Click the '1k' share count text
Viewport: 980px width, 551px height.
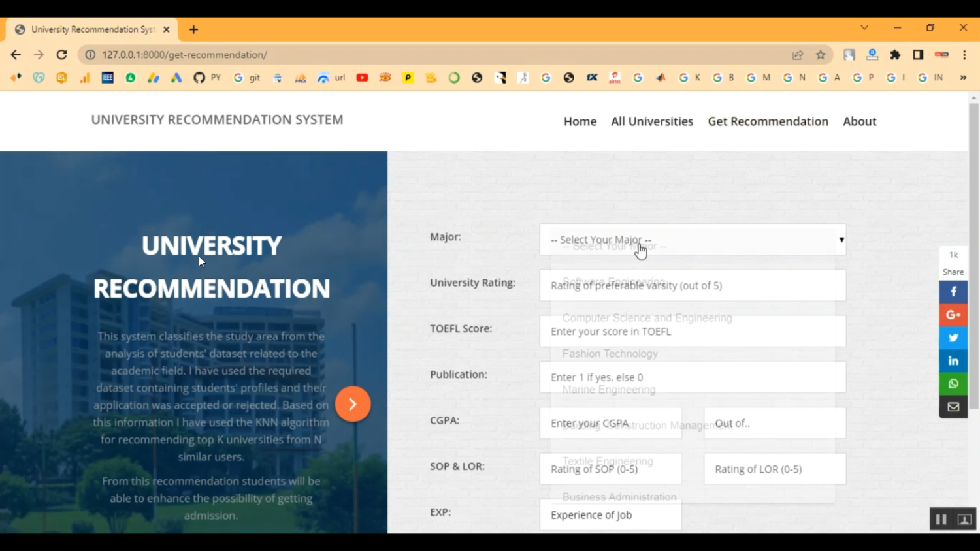[953, 255]
